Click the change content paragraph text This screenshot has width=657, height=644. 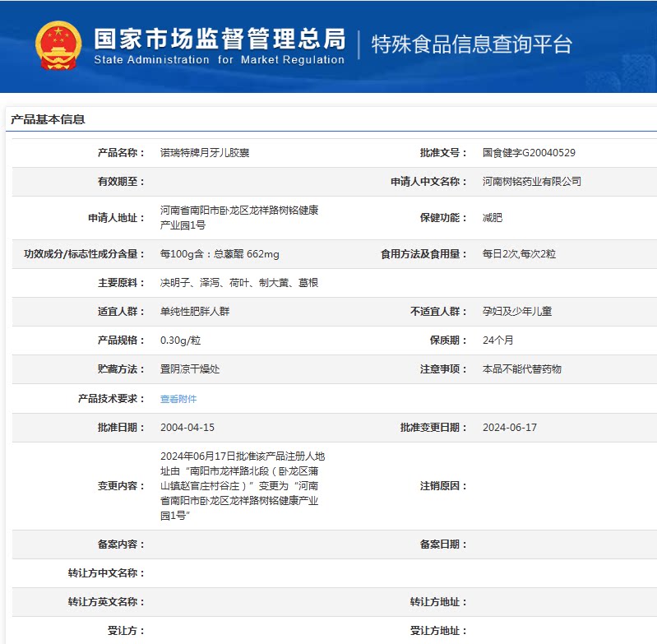(243, 486)
